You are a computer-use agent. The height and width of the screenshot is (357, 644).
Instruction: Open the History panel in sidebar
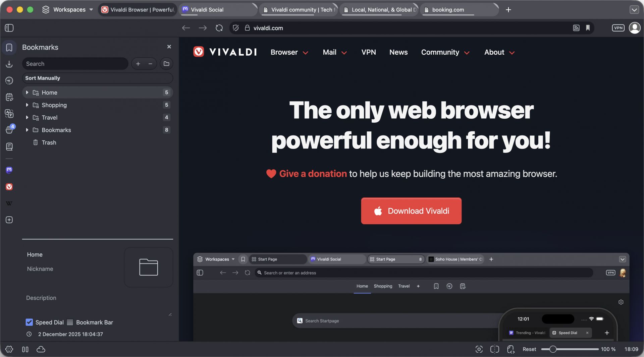coord(9,80)
